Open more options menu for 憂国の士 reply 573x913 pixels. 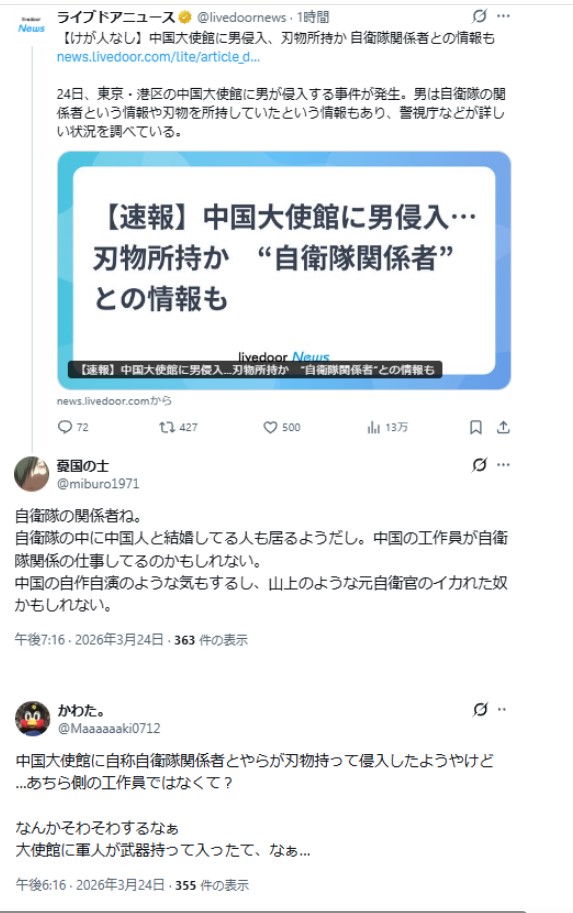[504, 465]
